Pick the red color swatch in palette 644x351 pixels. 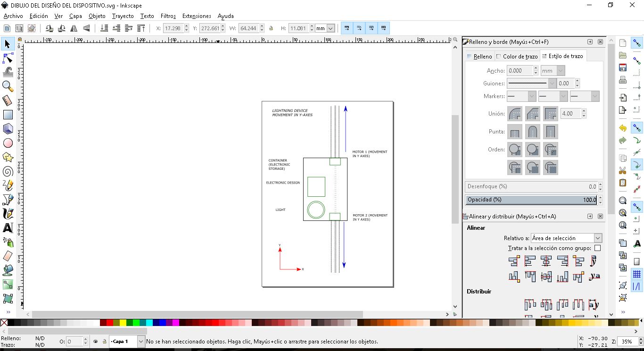pyautogui.click(x=109, y=323)
